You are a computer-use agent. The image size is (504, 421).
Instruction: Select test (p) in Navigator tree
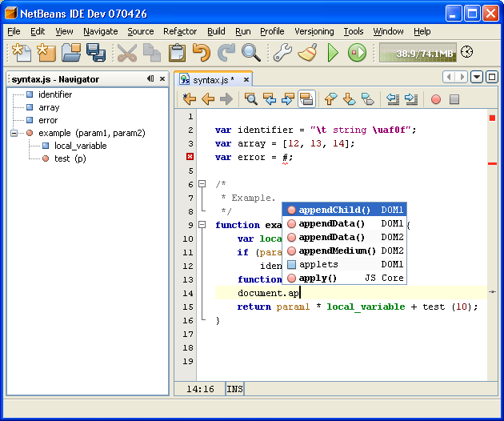(x=70, y=158)
